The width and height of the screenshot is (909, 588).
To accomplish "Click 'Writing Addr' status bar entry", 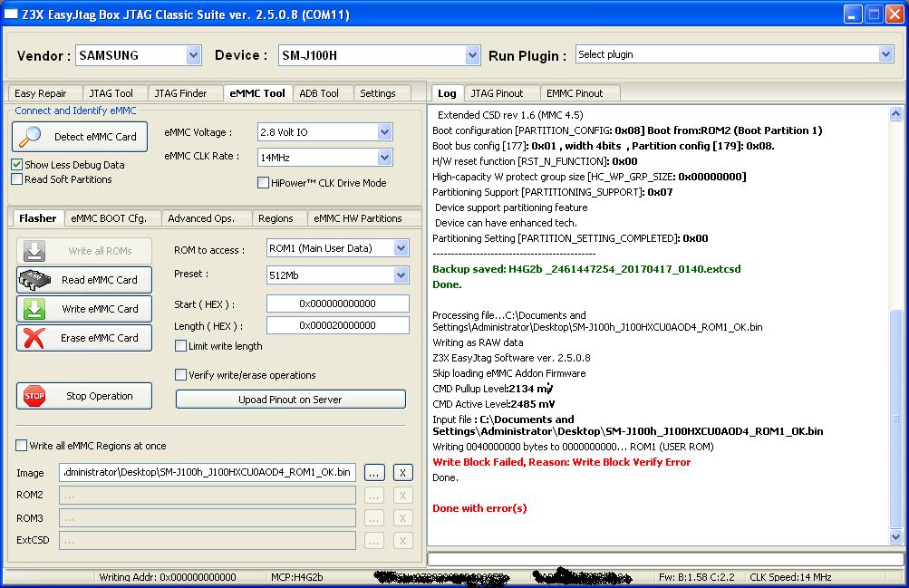I will coord(168,577).
